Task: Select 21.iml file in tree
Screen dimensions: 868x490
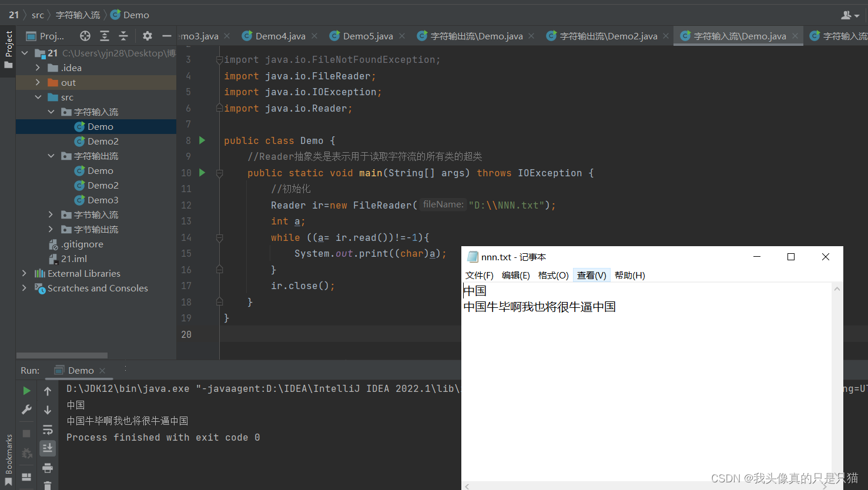Action: tap(73, 259)
